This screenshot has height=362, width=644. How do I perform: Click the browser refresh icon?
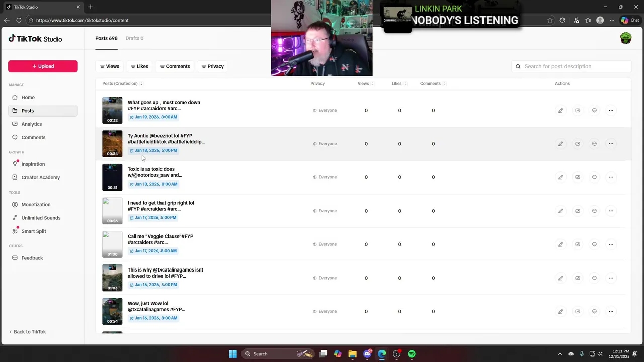click(x=19, y=20)
